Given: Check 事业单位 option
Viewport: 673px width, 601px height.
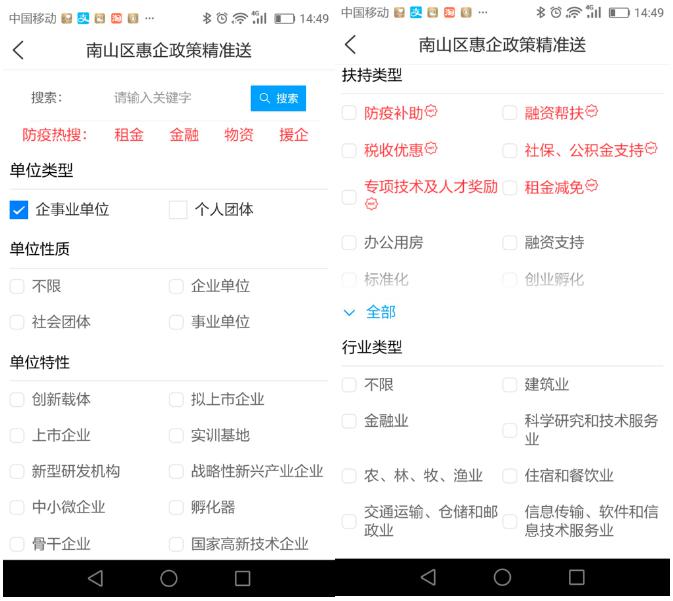Looking at the screenshot, I should click(x=176, y=322).
